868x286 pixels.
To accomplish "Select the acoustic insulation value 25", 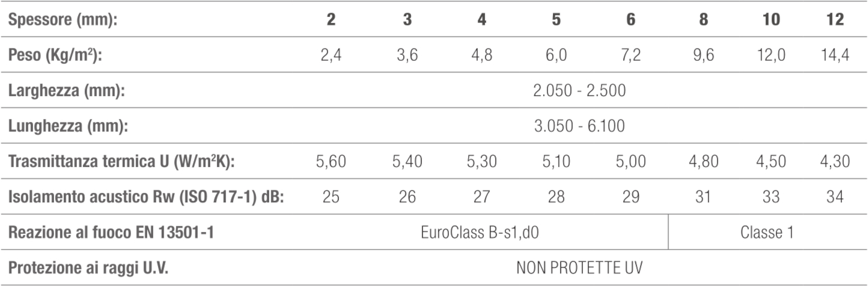I will pyautogui.click(x=332, y=197).
